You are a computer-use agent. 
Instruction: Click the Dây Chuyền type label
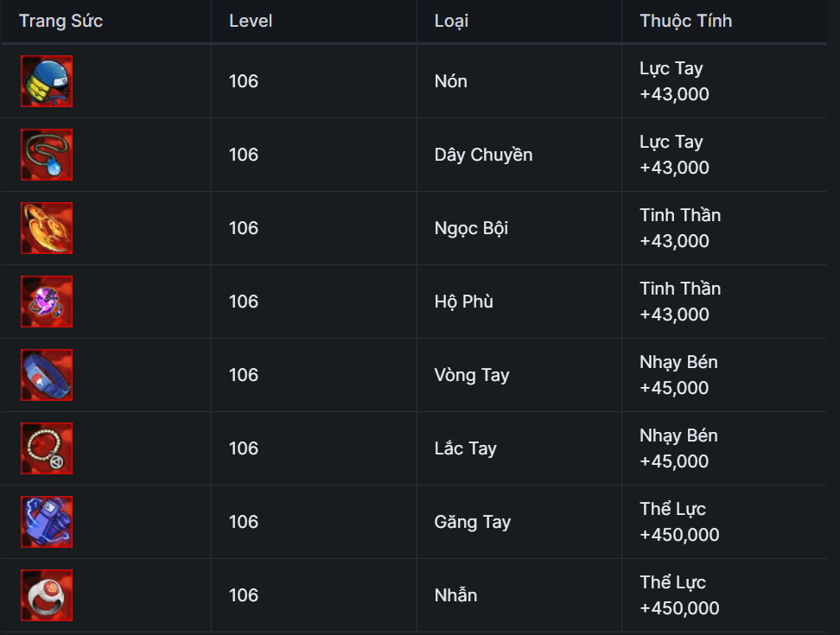(483, 155)
